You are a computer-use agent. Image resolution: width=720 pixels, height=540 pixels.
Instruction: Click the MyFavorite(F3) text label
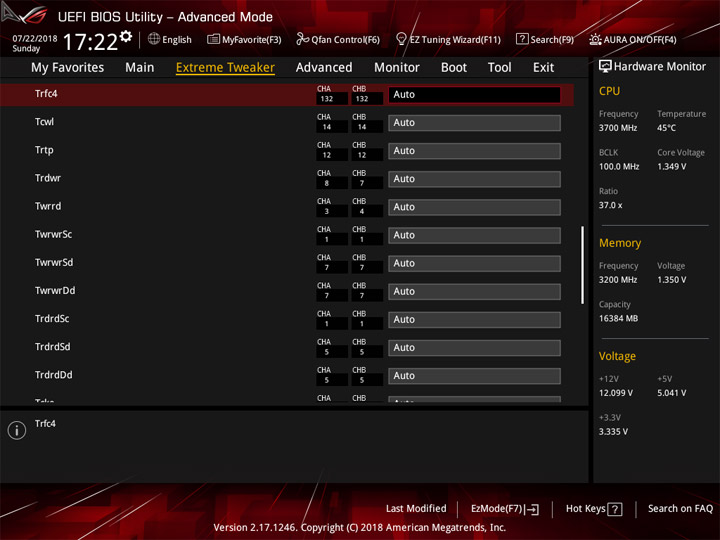point(252,40)
